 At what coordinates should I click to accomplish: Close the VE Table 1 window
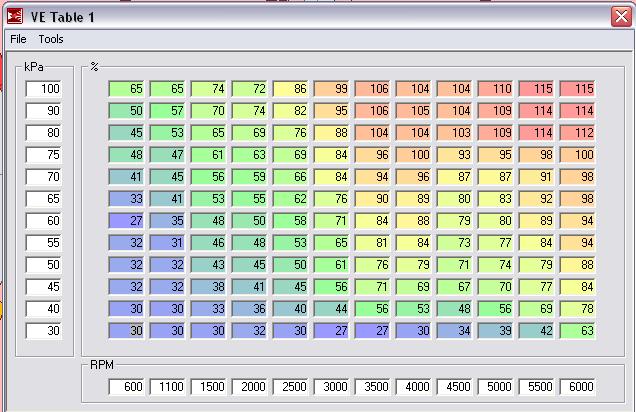(619, 15)
